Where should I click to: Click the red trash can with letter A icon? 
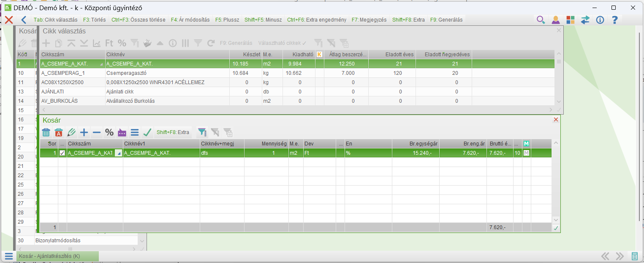coord(59,132)
